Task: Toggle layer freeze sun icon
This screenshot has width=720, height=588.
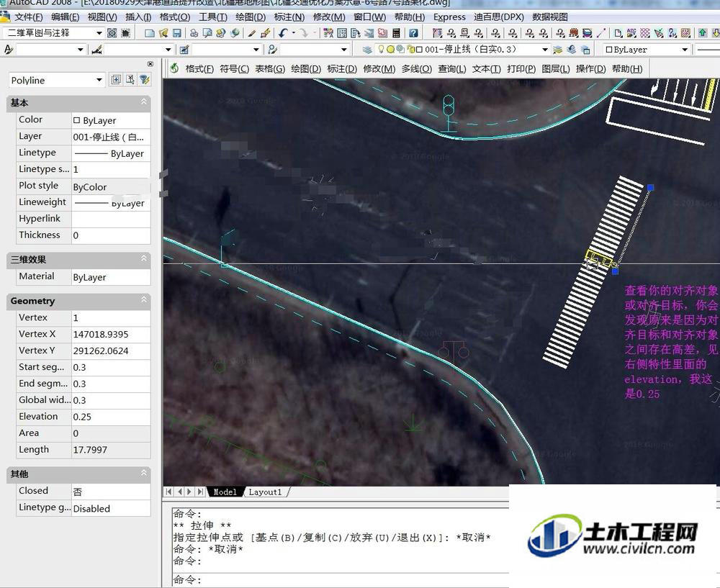Action: (390, 49)
